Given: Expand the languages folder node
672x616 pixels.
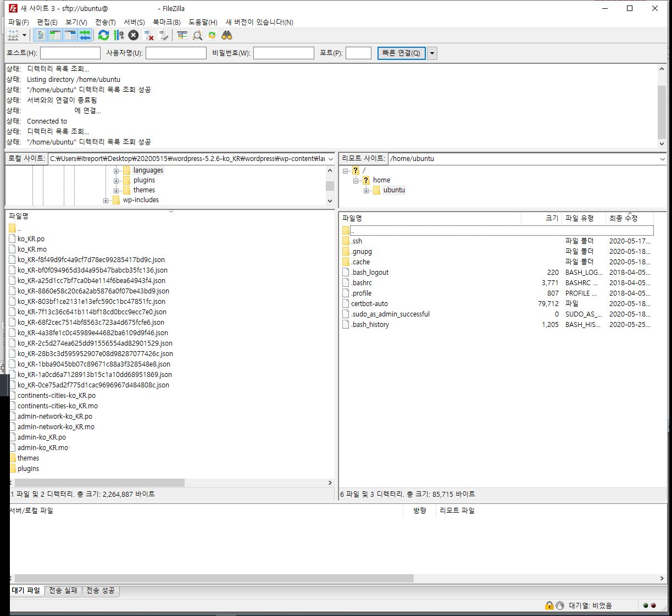Looking at the screenshot, I should pos(116,170).
